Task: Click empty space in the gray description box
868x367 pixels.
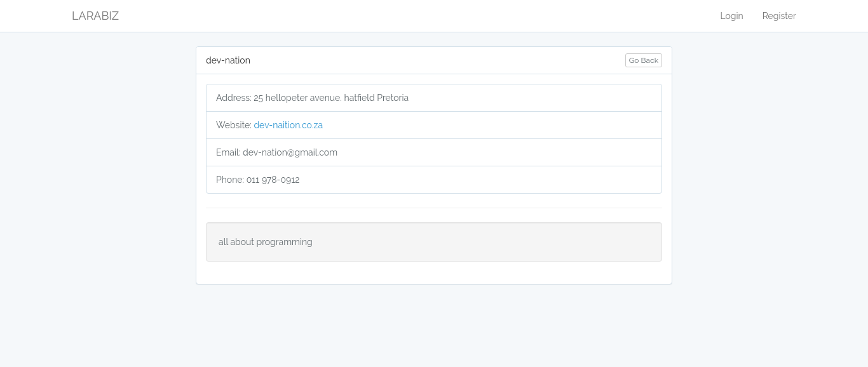Action: [x=508, y=242]
